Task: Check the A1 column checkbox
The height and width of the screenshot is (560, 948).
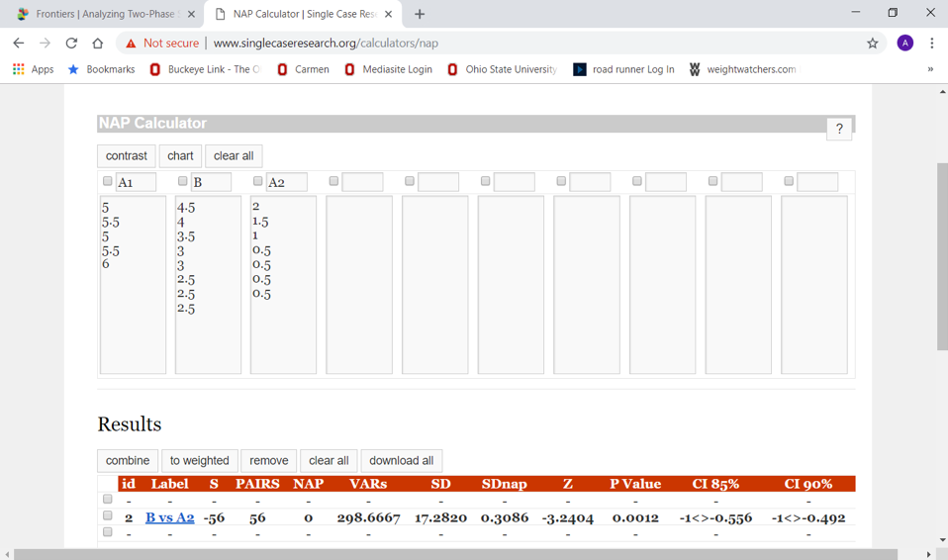Action: pyautogui.click(x=108, y=181)
